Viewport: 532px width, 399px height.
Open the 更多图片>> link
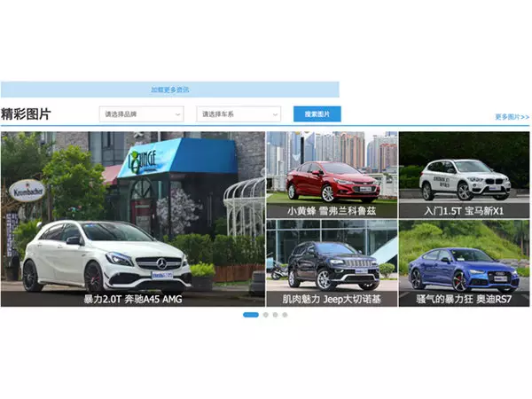tap(512, 117)
